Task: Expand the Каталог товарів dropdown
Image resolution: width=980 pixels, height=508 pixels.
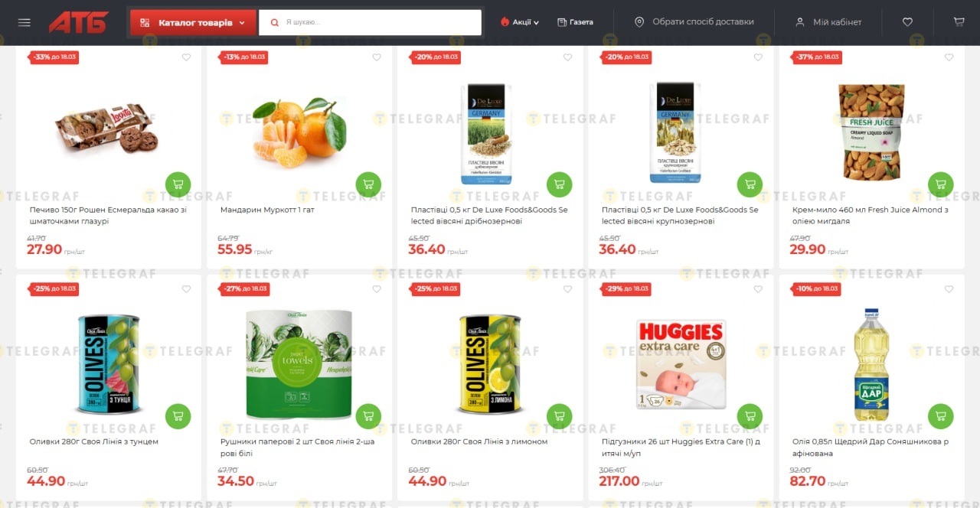Action: (x=192, y=23)
